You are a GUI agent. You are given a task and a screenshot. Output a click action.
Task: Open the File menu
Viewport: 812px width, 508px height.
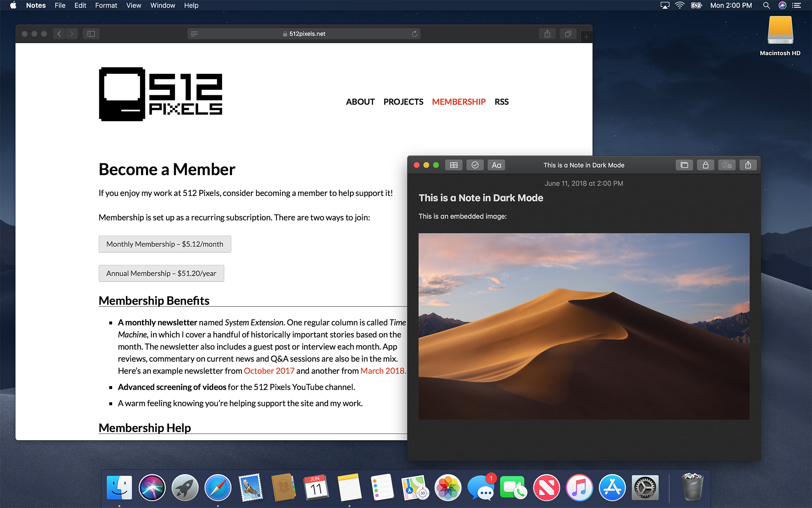click(60, 5)
